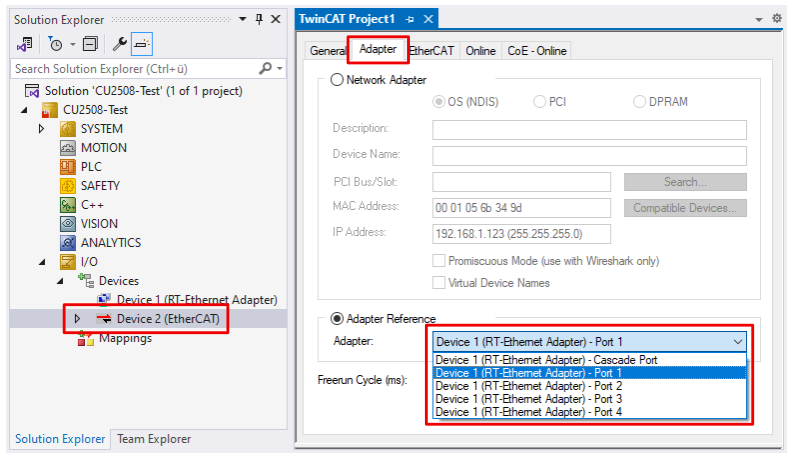
Task: Open the Adapter tab
Action: tap(378, 49)
